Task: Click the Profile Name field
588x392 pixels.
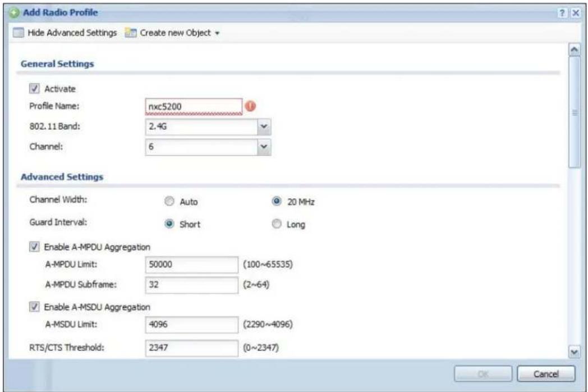Action: pyautogui.click(x=194, y=107)
